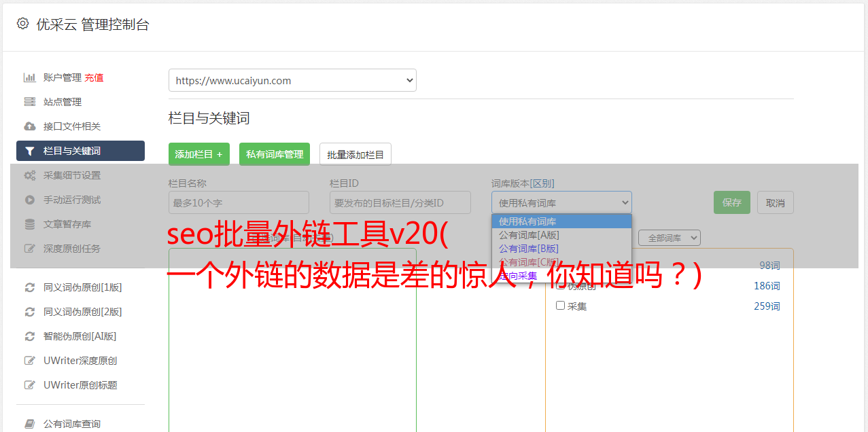Click the 98词 count

click(x=769, y=266)
